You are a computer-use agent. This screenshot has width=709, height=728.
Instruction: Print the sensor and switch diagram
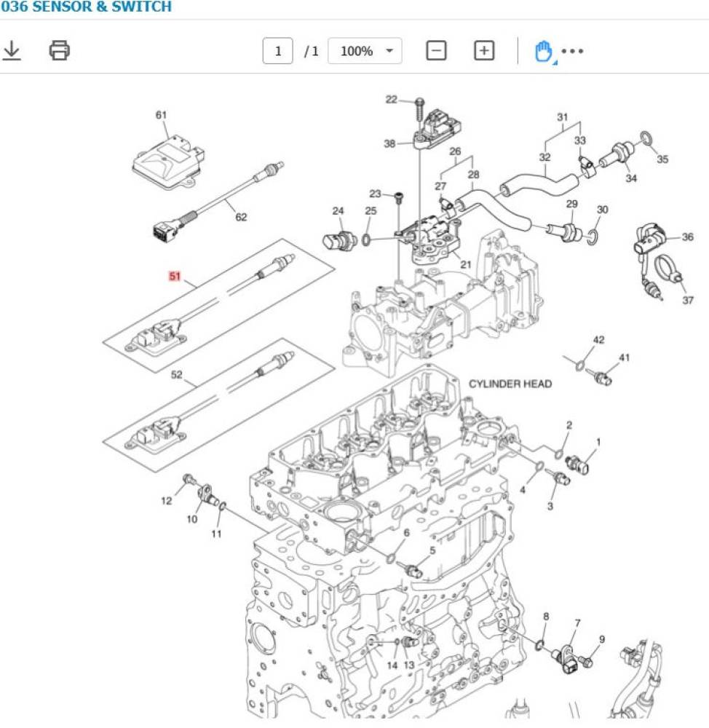coord(59,50)
